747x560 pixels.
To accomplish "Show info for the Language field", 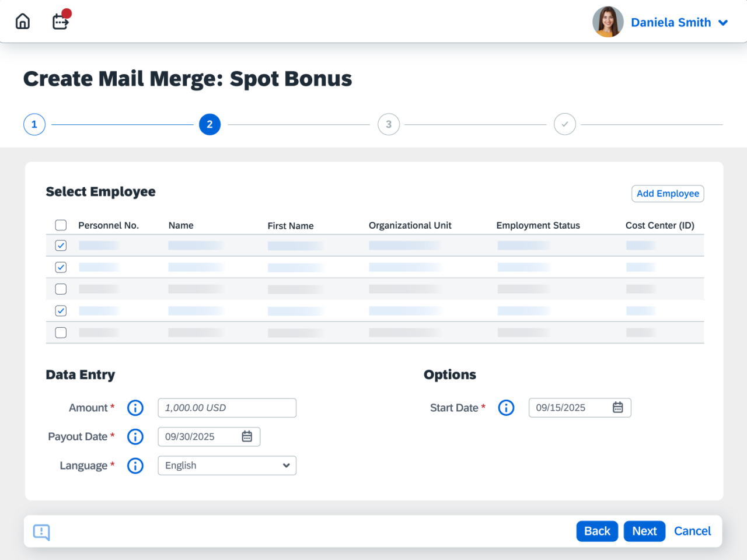I will click(135, 466).
